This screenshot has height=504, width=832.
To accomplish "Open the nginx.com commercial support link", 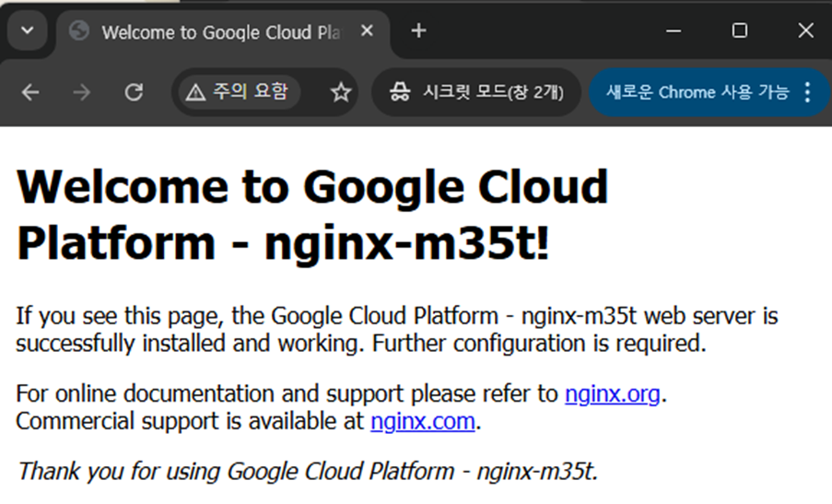I will [422, 421].
